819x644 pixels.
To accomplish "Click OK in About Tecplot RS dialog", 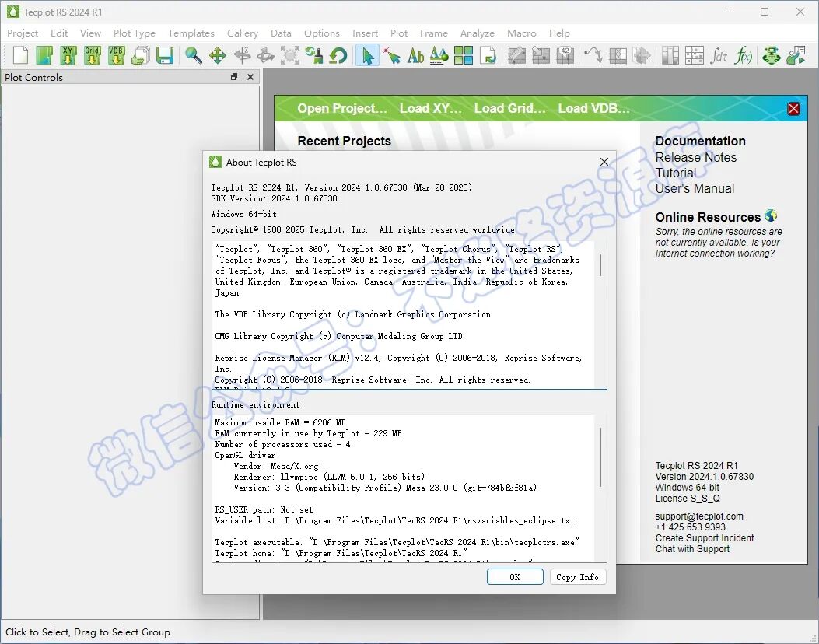I will click(x=515, y=577).
